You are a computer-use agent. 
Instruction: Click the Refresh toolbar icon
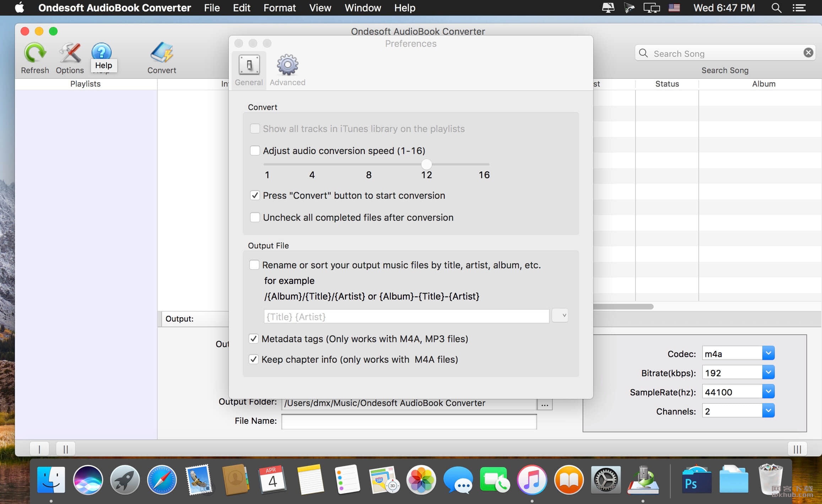[x=35, y=53]
